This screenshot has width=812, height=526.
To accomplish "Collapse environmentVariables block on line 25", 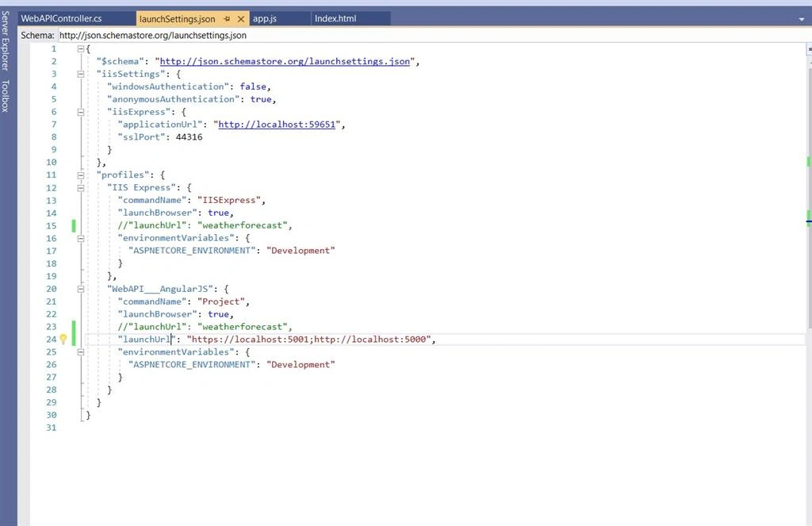I will (81, 352).
